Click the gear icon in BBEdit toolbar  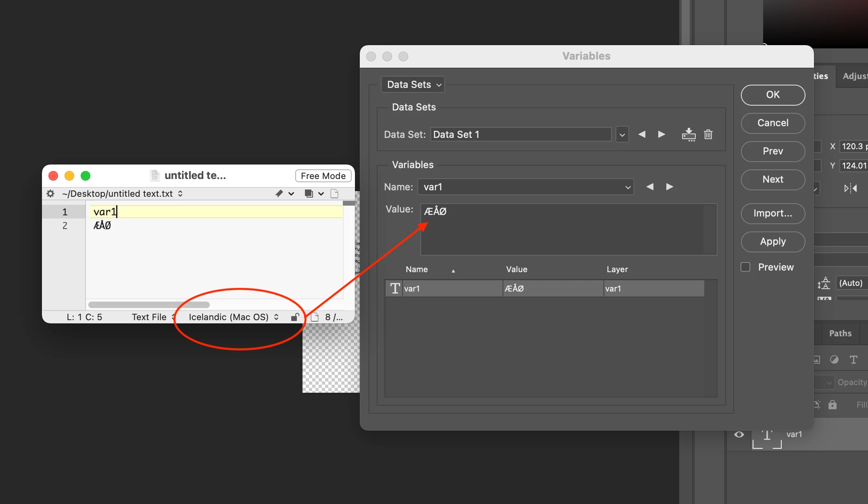50,194
